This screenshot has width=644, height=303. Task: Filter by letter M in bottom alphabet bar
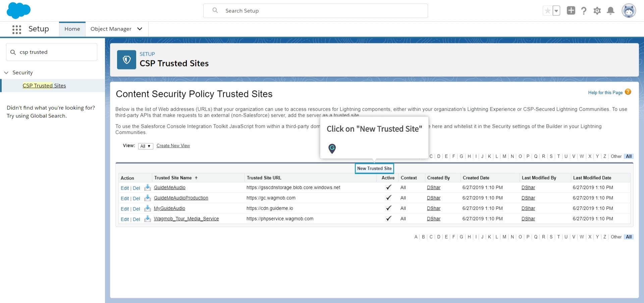tap(504, 237)
